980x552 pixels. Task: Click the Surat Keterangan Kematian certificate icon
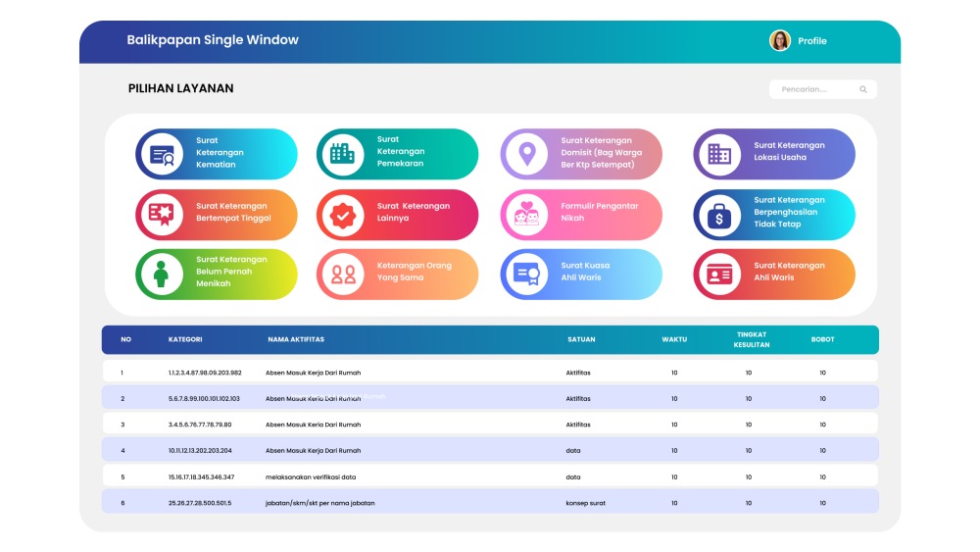click(x=161, y=154)
